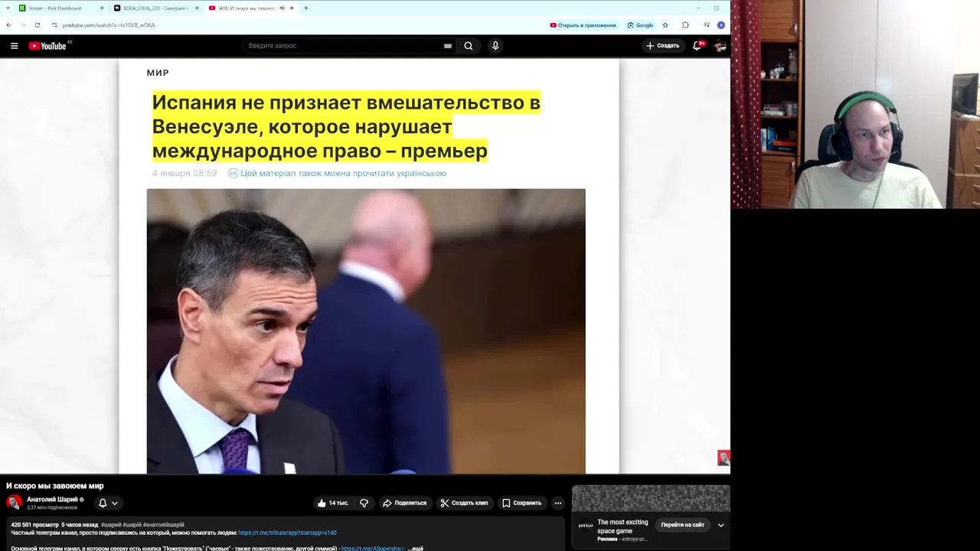Open the on-screen keyboard in search box

pyautogui.click(x=448, y=46)
